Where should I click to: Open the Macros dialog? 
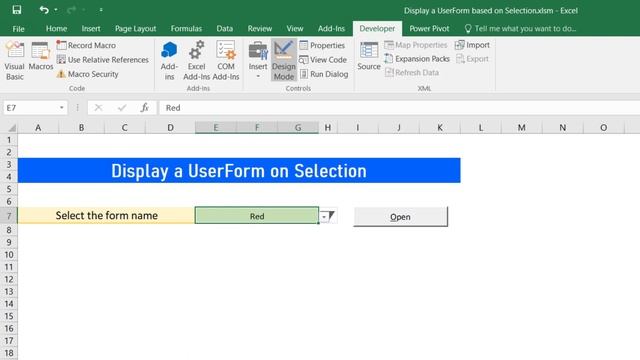[40, 56]
